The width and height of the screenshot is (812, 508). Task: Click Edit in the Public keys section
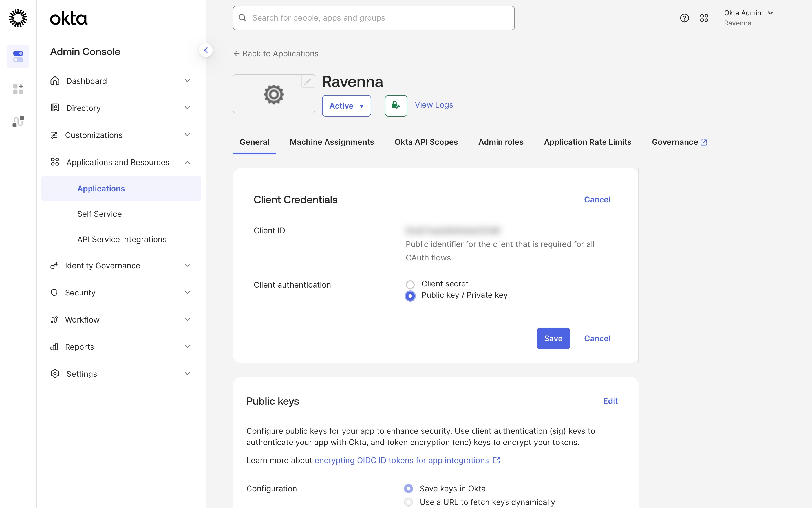tap(610, 401)
